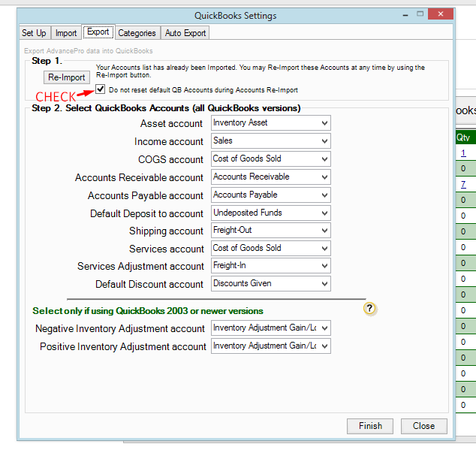Viewport: 476px width, 453px height.
Task: Expand Default Deposit to account dropdown
Action: pyautogui.click(x=270, y=213)
